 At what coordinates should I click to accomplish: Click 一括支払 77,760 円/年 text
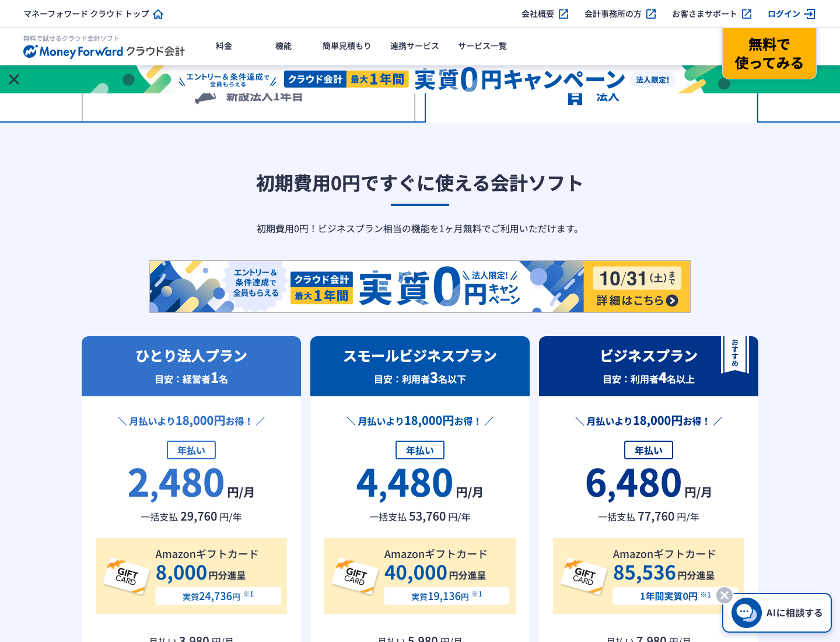click(x=649, y=517)
